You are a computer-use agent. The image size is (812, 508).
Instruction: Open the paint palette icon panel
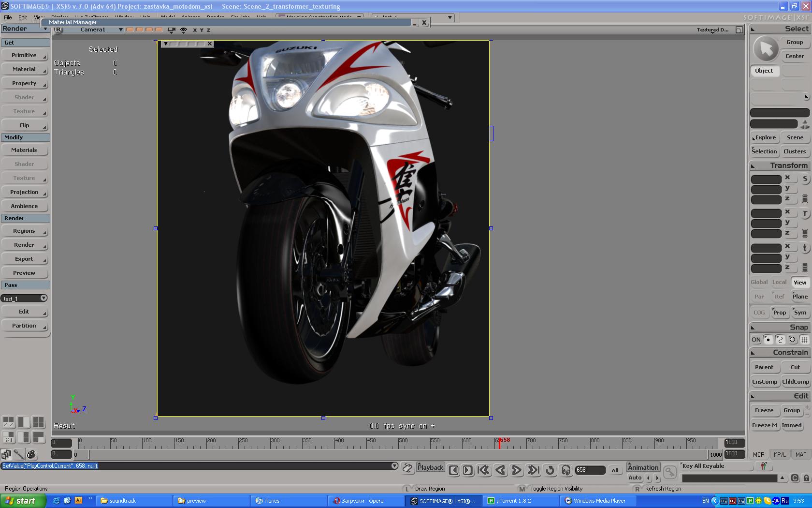coord(31,454)
